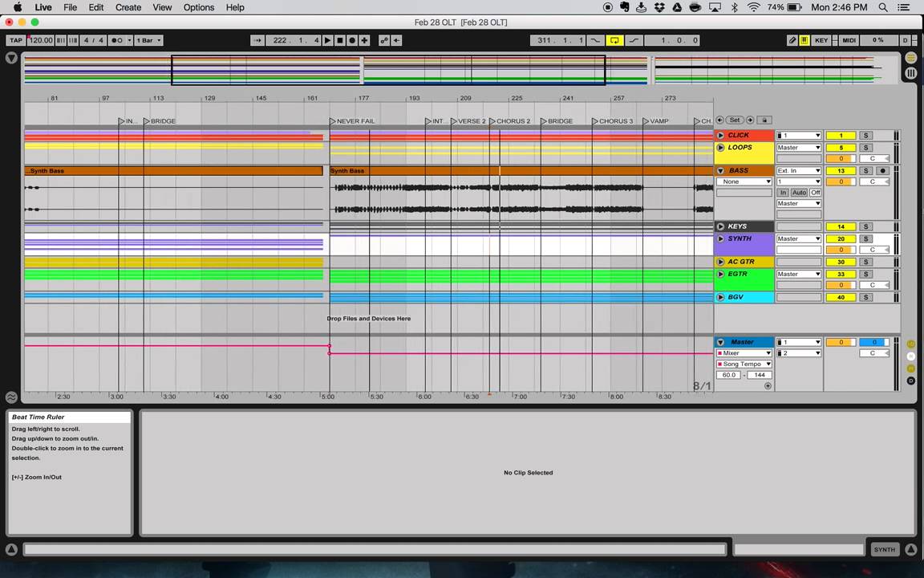Click the MIDI Arrangement Overdub plus button

click(364, 40)
